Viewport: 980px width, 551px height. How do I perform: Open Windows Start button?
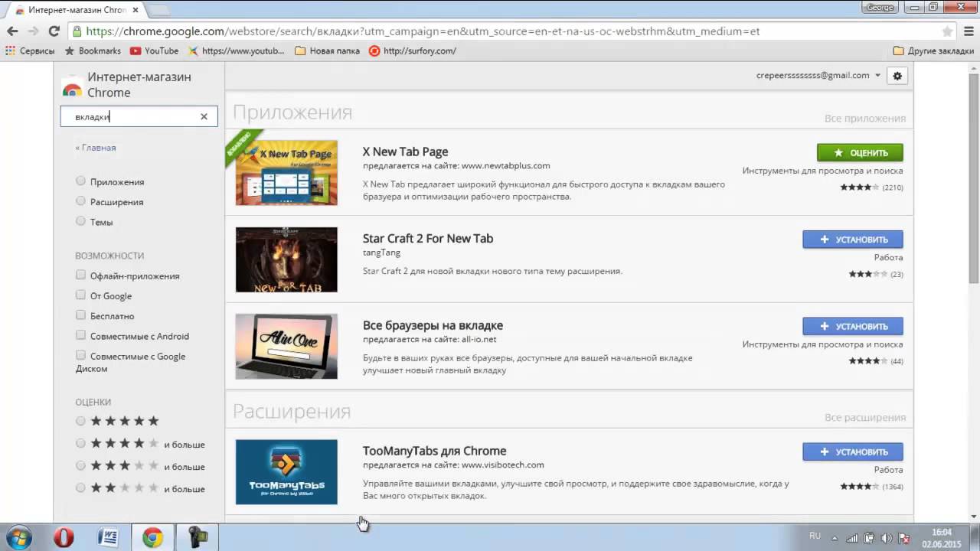coord(18,538)
